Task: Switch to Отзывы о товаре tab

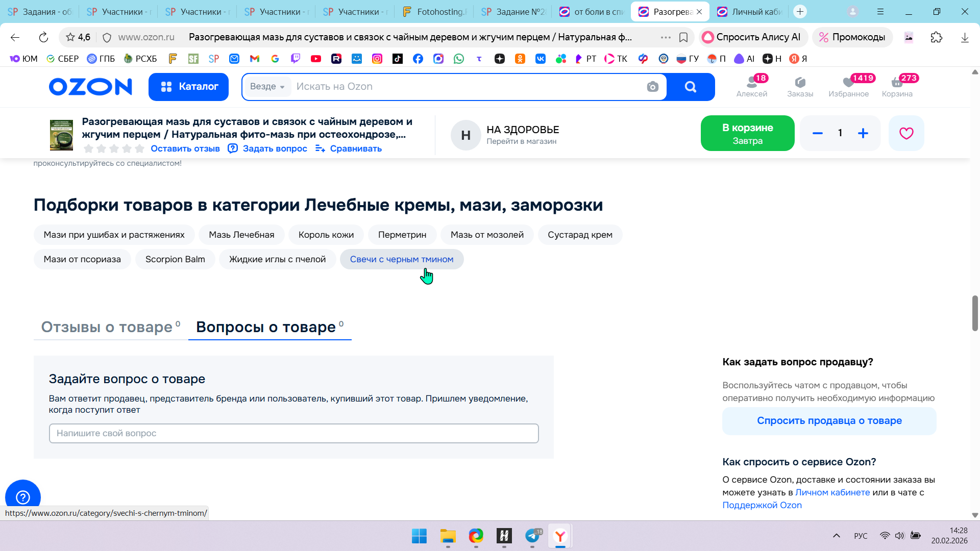Action: click(107, 327)
